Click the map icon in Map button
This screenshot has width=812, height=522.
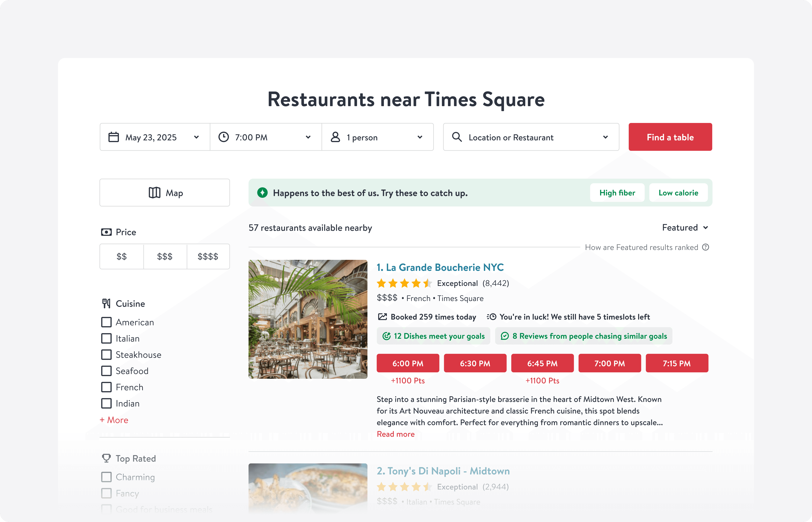[154, 193]
